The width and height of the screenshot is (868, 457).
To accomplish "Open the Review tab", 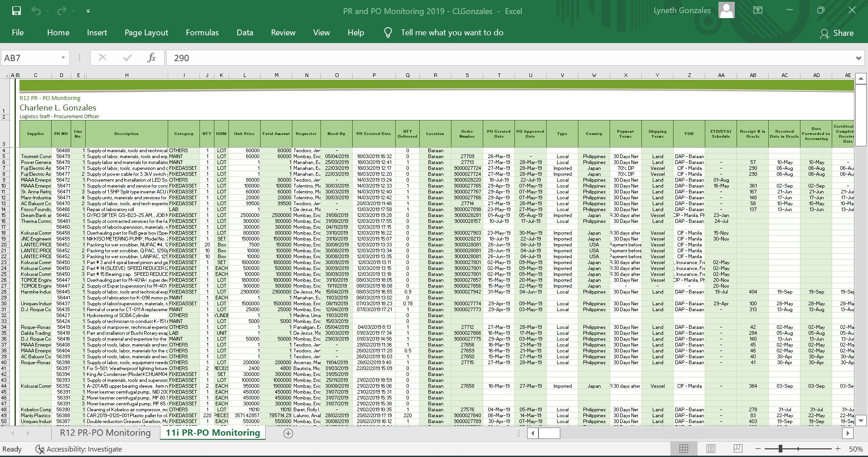I will click(x=283, y=33).
